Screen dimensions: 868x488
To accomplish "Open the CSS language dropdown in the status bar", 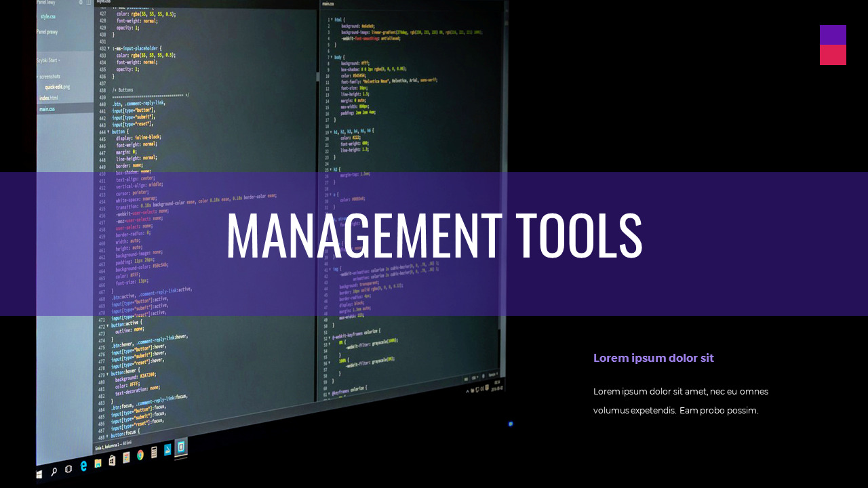I will [x=475, y=378].
